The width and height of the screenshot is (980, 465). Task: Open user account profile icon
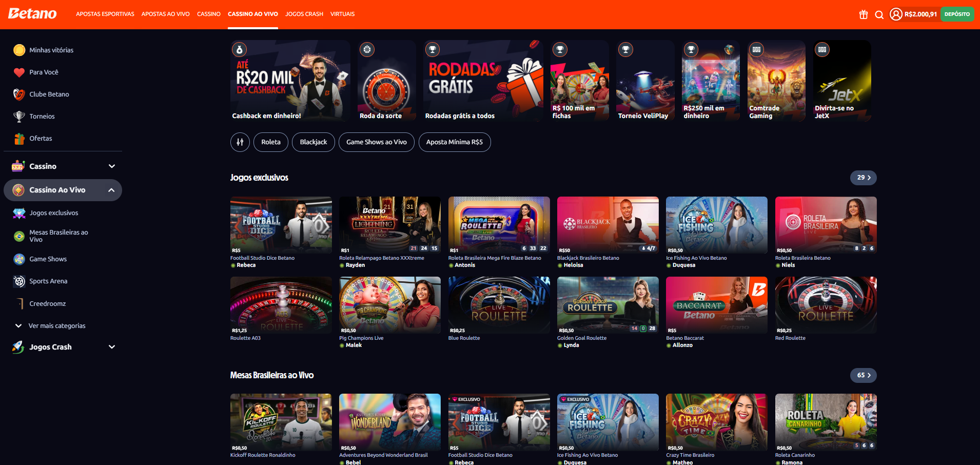click(x=896, y=14)
